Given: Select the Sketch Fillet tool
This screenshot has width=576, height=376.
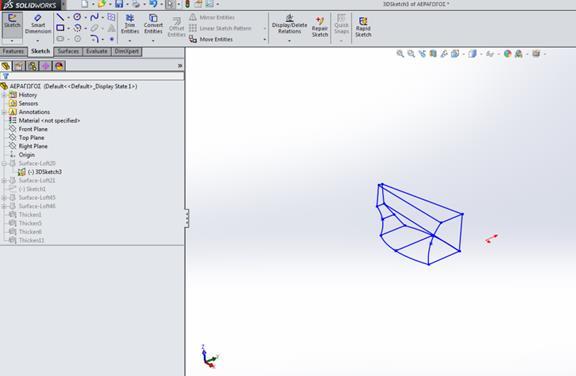Looking at the screenshot, I should [94, 39].
